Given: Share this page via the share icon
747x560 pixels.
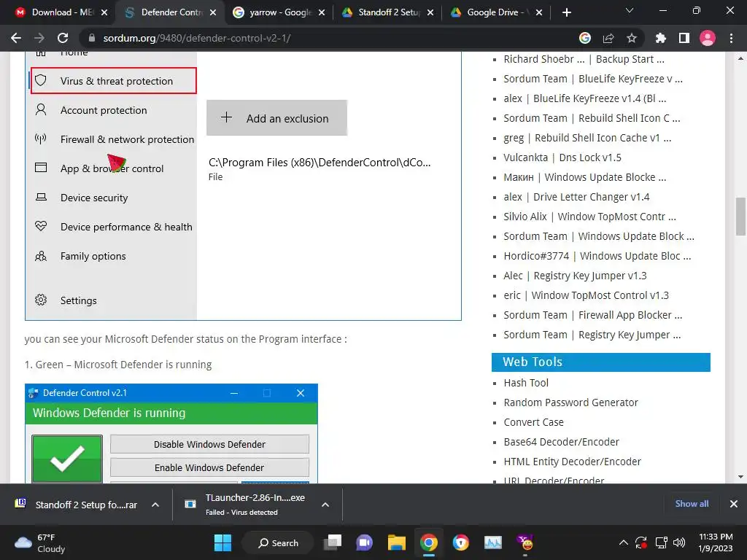Looking at the screenshot, I should tap(608, 38).
